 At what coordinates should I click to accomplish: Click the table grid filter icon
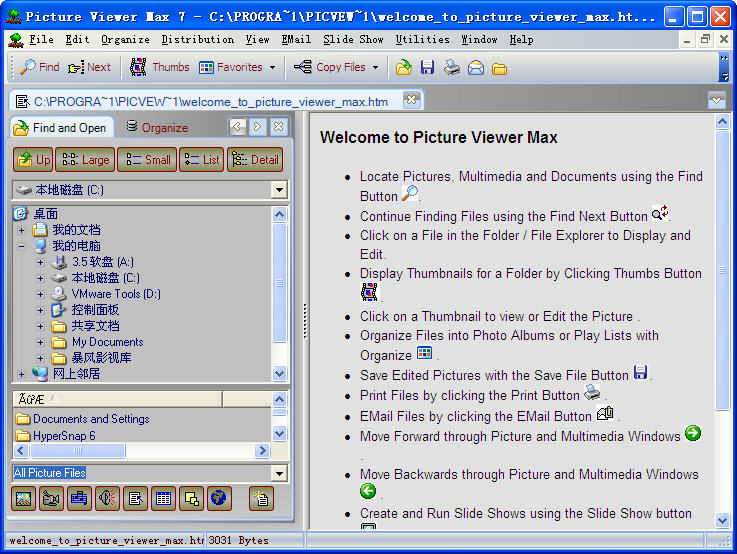pyautogui.click(x=163, y=498)
